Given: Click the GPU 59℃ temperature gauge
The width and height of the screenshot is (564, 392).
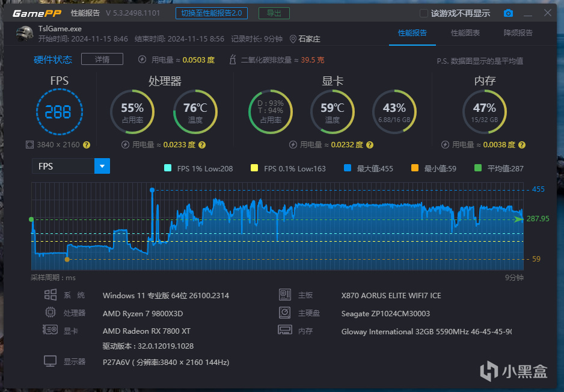Looking at the screenshot, I should tap(333, 112).
